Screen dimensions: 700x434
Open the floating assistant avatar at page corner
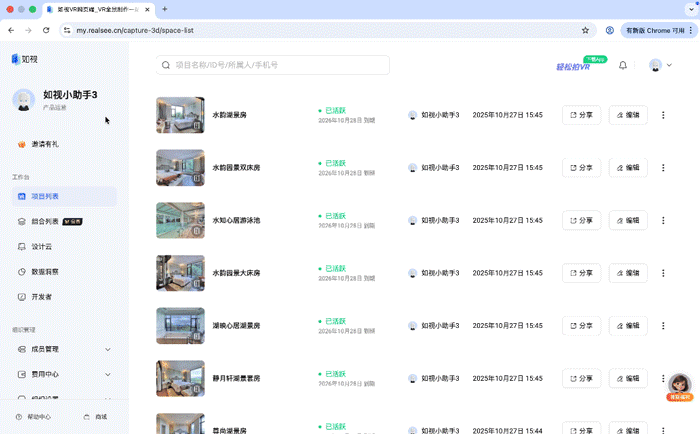coord(679,386)
